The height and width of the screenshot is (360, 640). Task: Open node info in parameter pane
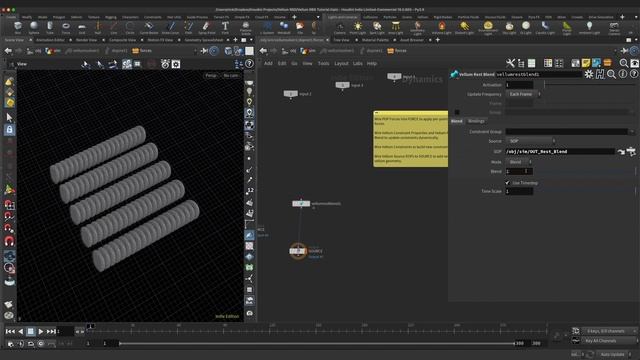click(622, 74)
